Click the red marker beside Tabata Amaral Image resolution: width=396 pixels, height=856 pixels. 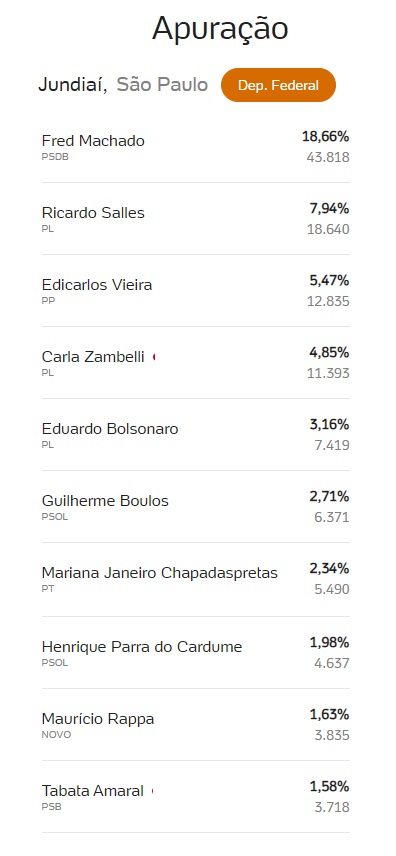coord(152,791)
